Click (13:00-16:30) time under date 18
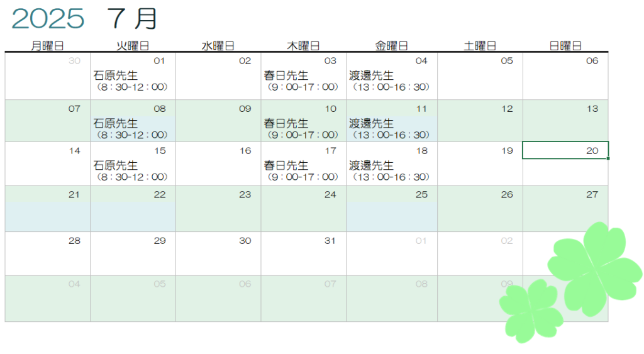 click(391, 177)
